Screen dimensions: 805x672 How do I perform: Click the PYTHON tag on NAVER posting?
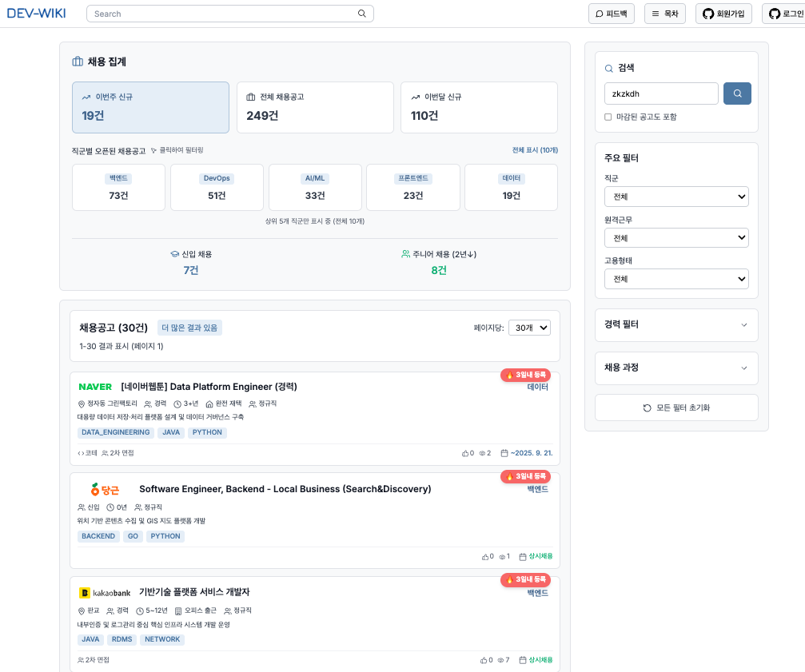pyautogui.click(x=207, y=432)
